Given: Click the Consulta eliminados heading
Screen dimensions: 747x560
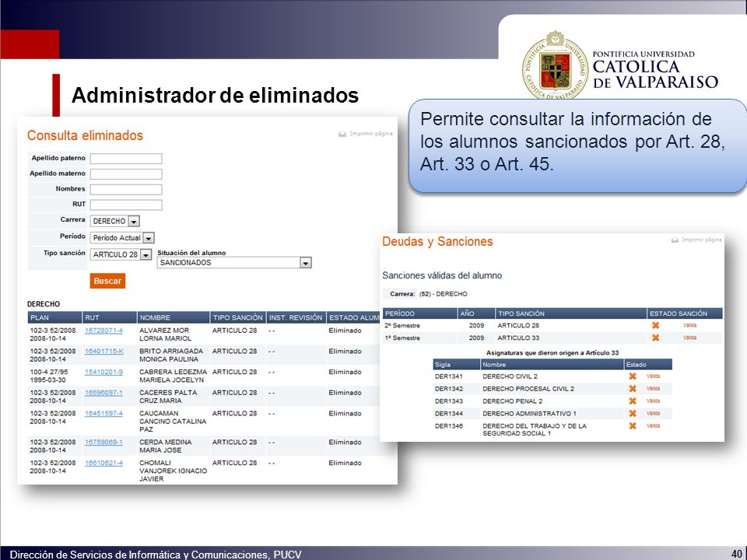Looking at the screenshot, I should (85, 135).
